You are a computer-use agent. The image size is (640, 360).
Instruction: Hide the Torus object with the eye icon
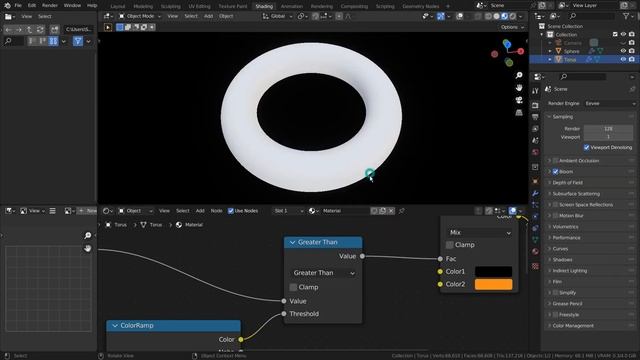coord(623,59)
